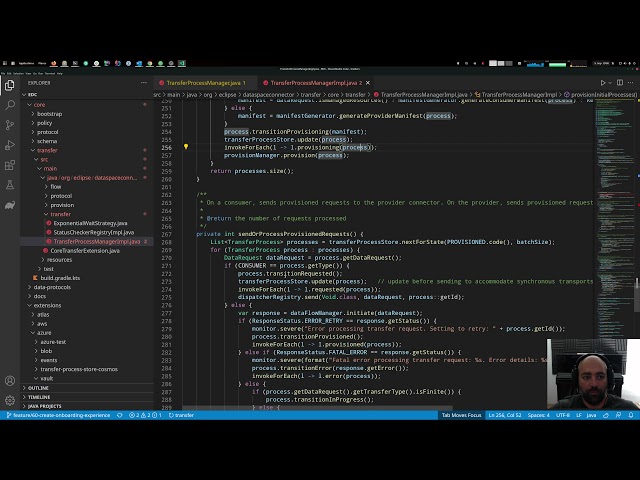Click the Run Java play button

point(602,82)
